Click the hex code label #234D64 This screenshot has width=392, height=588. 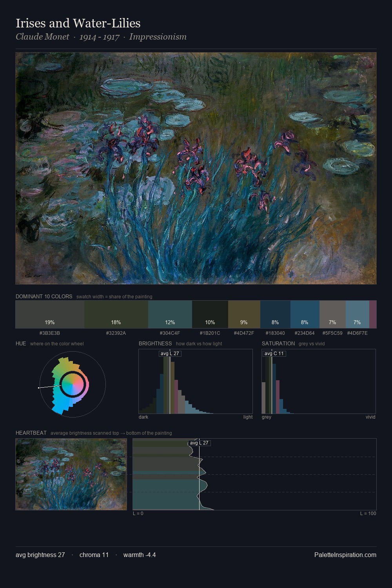coord(305,333)
